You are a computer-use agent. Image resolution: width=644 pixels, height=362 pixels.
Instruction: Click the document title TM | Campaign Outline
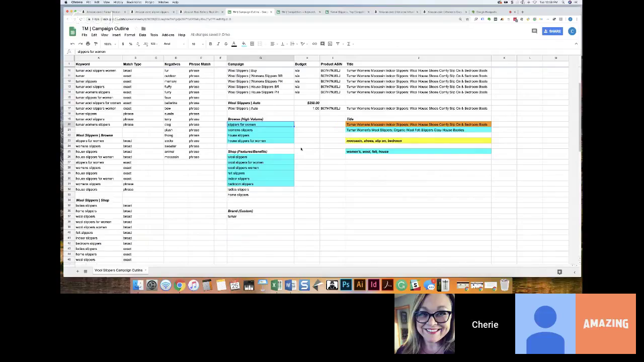pyautogui.click(x=106, y=29)
